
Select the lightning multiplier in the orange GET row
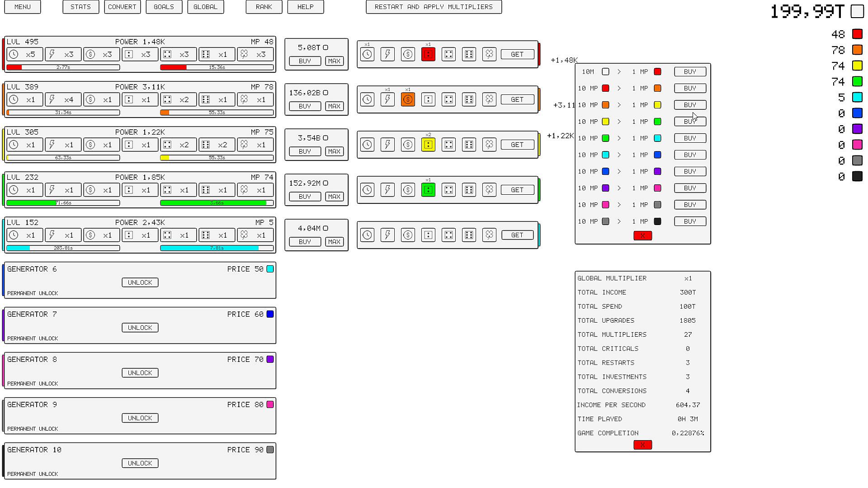pyautogui.click(x=387, y=99)
